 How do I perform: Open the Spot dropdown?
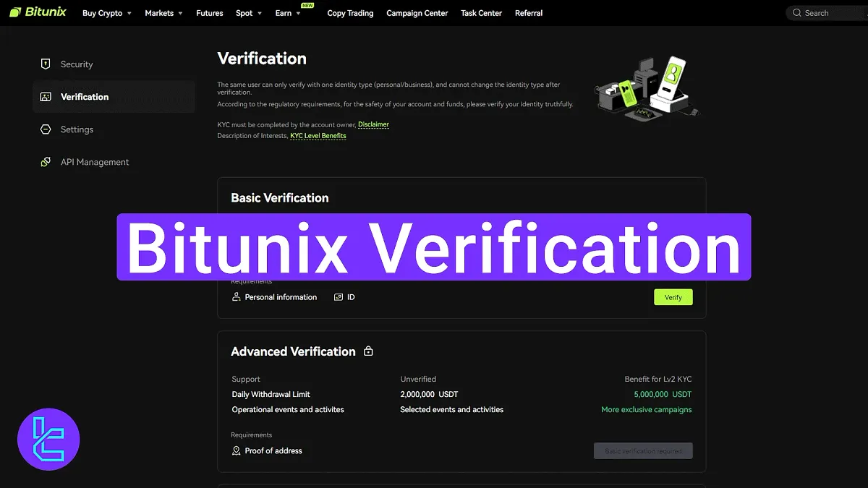click(244, 12)
